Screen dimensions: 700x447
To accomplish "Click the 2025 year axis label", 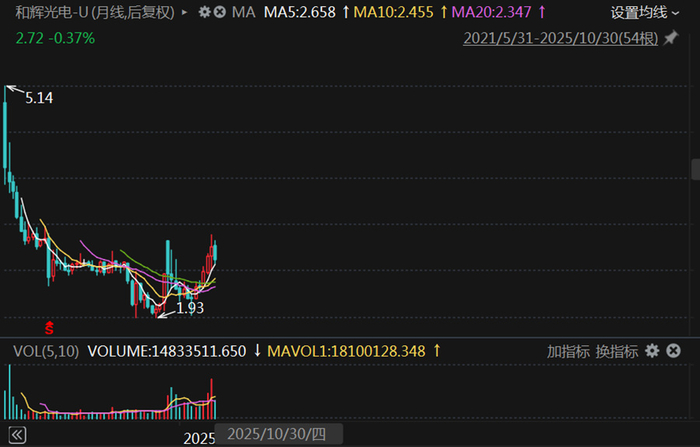I will click(x=199, y=439).
